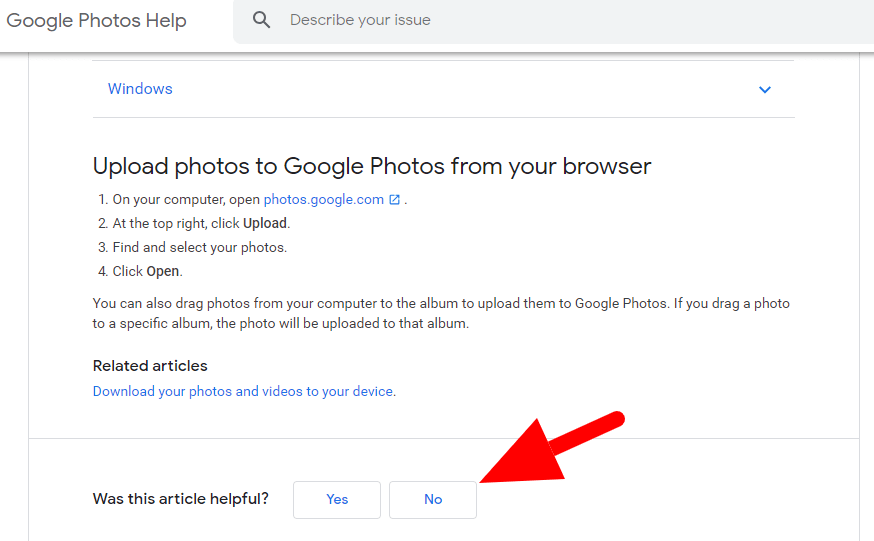Click the bold Upload word in step 2
The width and height of the screenshot is (874, 541).
tap(265, 223)
